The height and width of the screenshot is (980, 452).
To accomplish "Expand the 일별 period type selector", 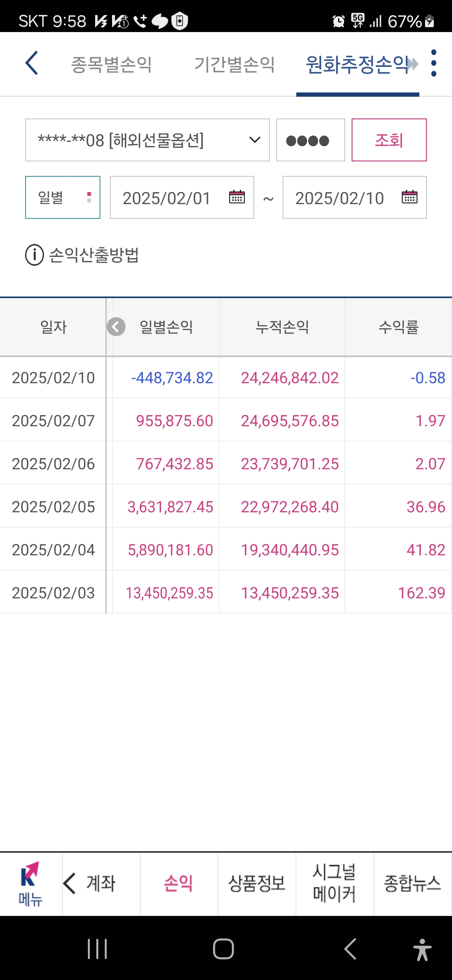I will tap(63, 198).
